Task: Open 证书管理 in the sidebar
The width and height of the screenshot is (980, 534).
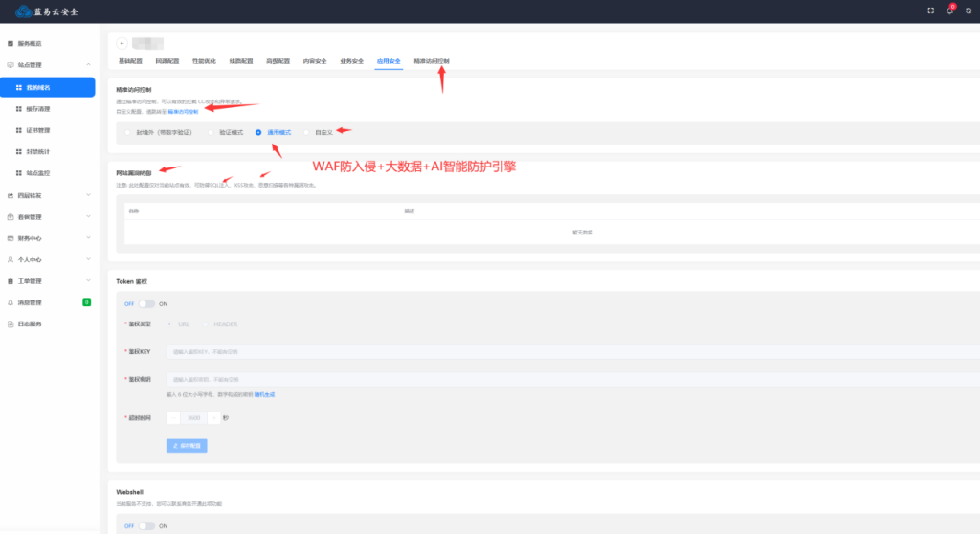Action: [x=38, y=130]
